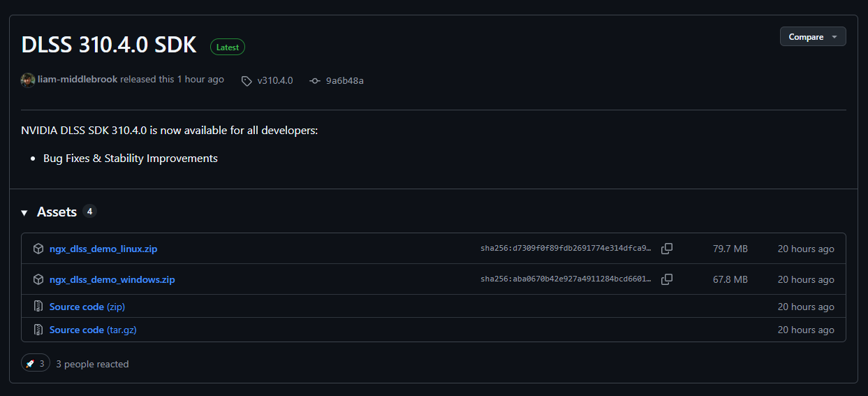The height and width of the screenshot is (396, 868).
Task: Copy sha256 of ngx_dlss_demo_linux.zip
Action: pos(667,249)
